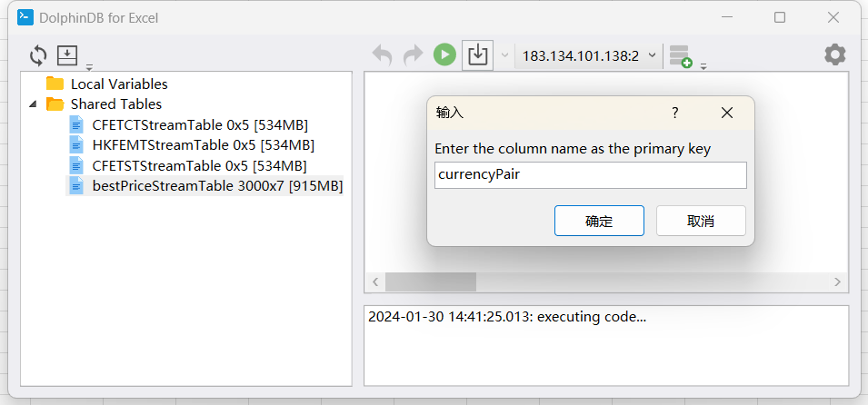Select bestPriceStreamTable 3000x7 in the tree
Image resolution: width=868 pixels, height=405 pixels.
tap(217, 186)
